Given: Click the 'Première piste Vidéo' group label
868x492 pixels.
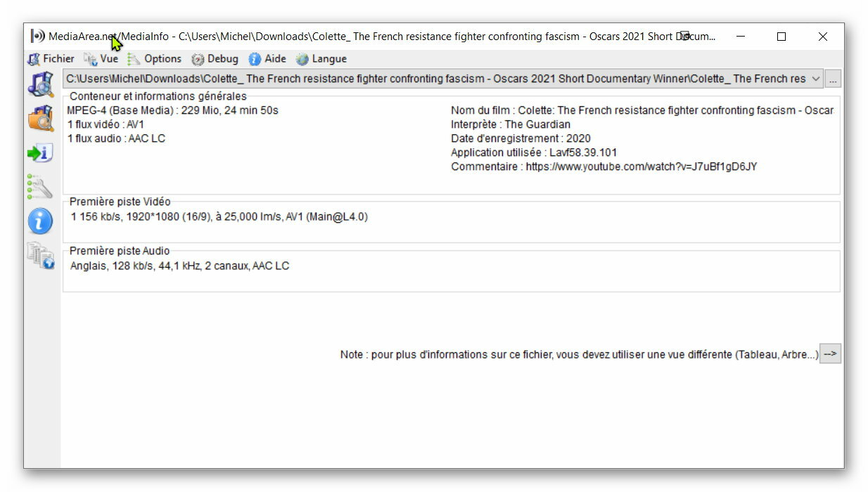Looking at the screenshot, I should pos(120,202).
